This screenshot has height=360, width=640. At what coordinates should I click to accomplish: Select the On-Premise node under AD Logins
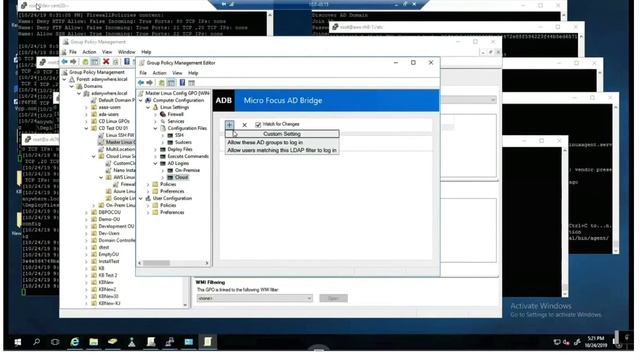tap(187, 170)
